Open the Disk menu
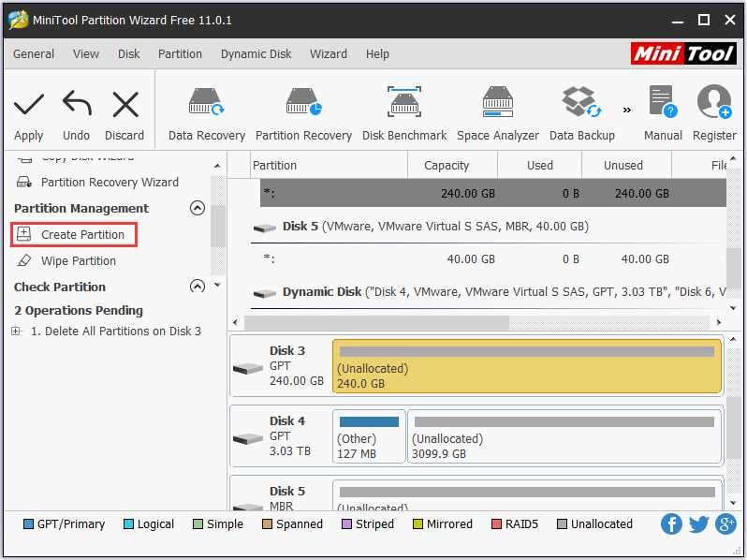This screenshot has height=560, width=747. (x=128, y=54)
